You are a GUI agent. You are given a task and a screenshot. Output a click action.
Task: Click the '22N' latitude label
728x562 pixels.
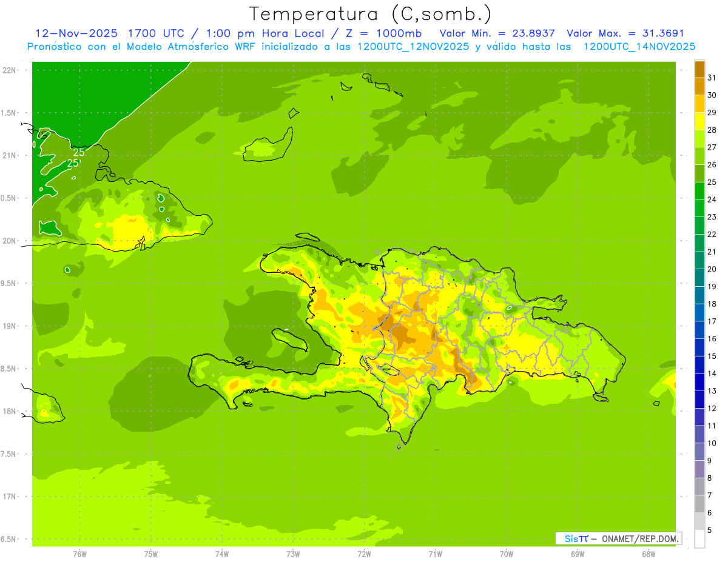click(8, 70)
